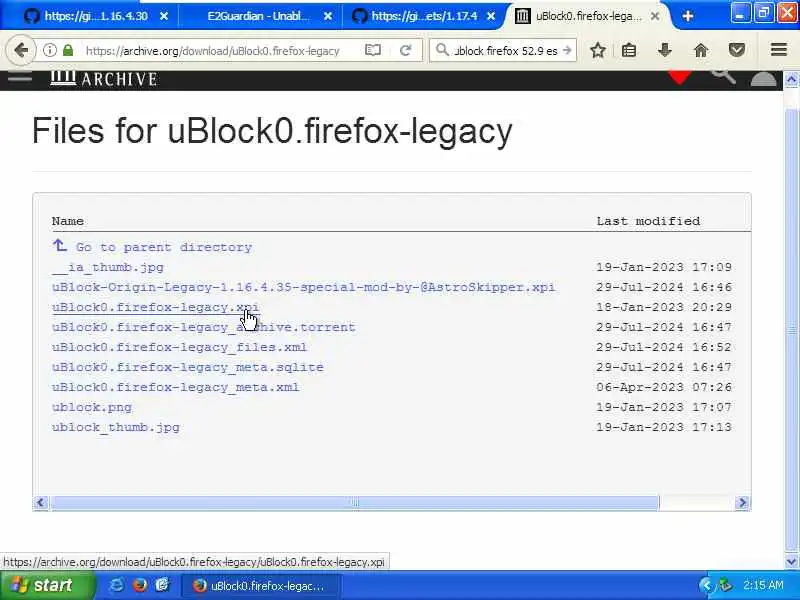Screen dimensions: 800x600
Task: Click the page vertical scrollbar up arrow
Action: click(x=791, y=79)
